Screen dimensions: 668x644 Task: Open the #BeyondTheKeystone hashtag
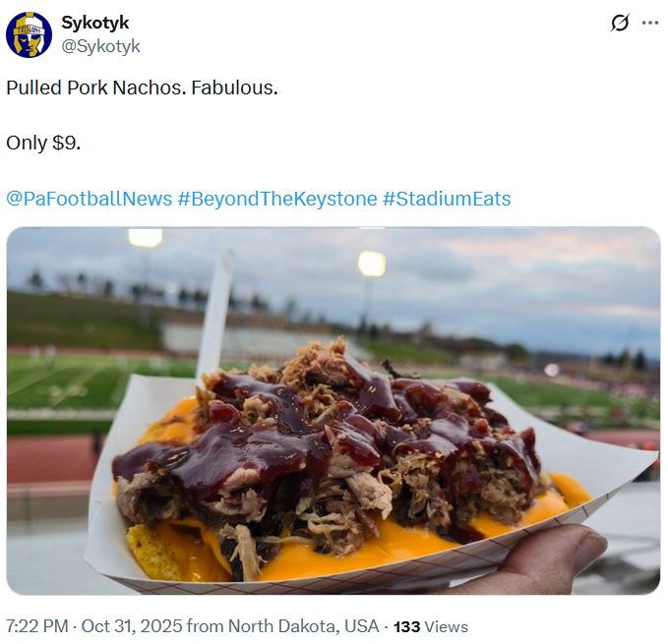coord(277,199)
